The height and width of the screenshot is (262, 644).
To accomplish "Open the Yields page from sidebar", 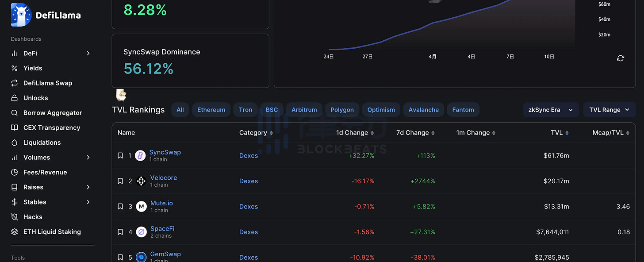I will (x=33, y=68).
